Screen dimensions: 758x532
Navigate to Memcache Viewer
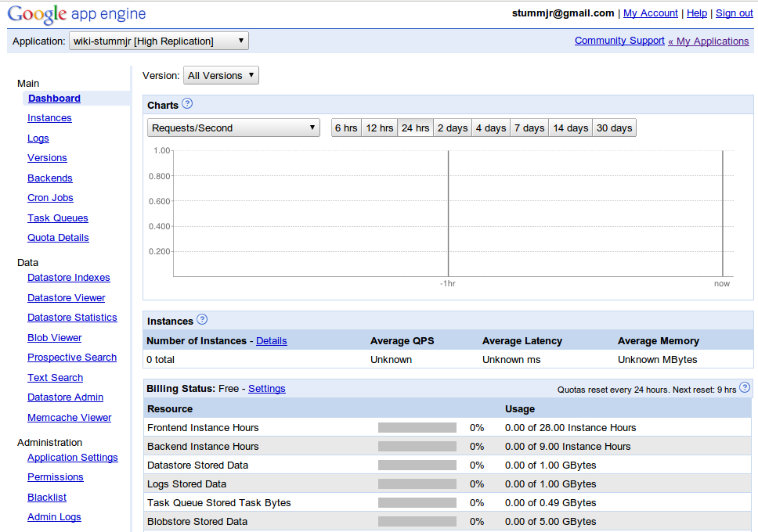(69, 418)
